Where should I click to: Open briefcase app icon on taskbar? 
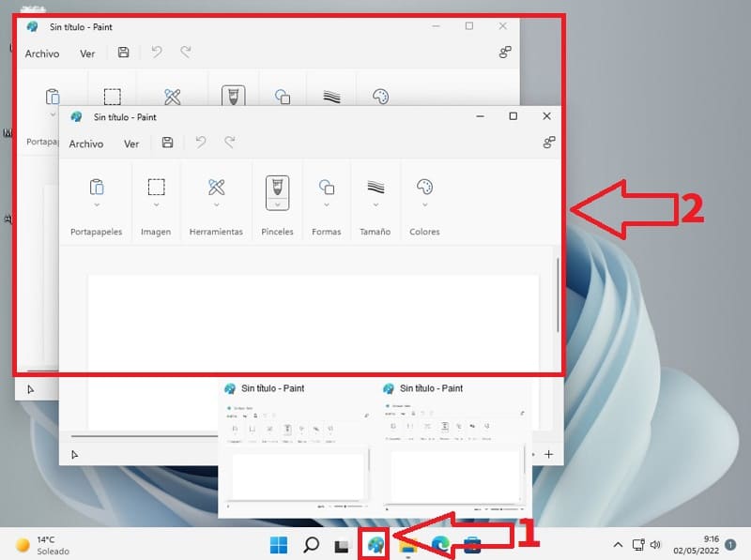(x=472, y=545)
